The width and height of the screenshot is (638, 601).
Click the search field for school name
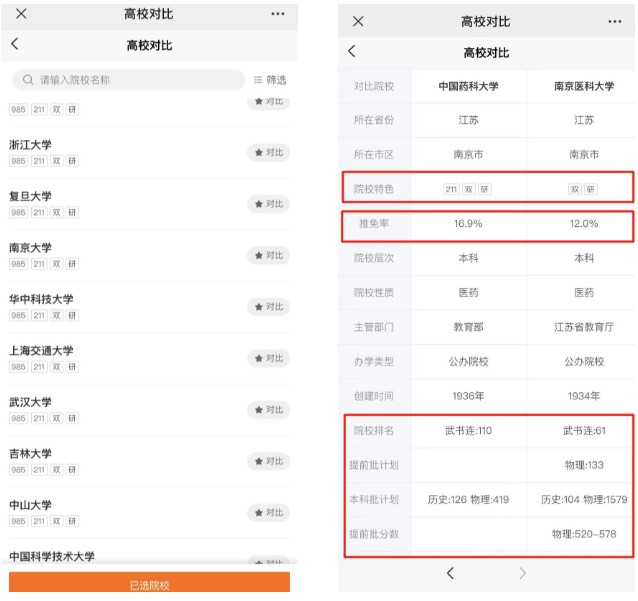(x=128, y=80)
